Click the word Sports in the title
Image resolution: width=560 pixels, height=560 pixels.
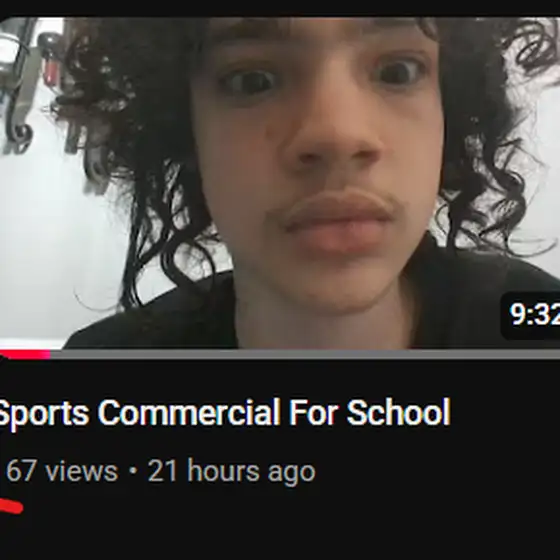click(44, 414)
